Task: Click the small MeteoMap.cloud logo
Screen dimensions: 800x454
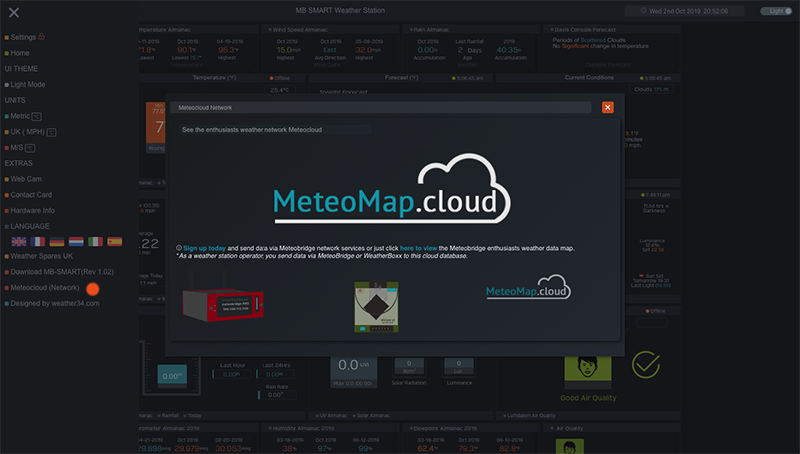Action: [527, 292]
